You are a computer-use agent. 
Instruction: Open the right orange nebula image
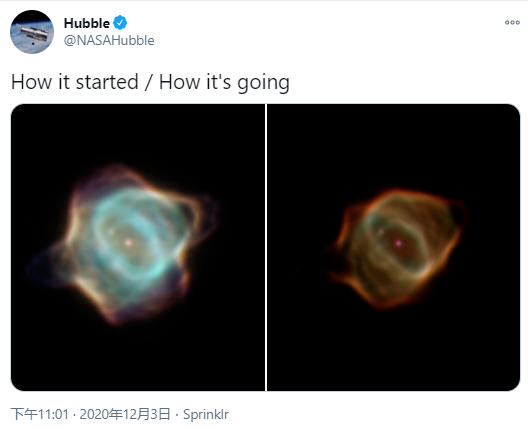(394, 248)
